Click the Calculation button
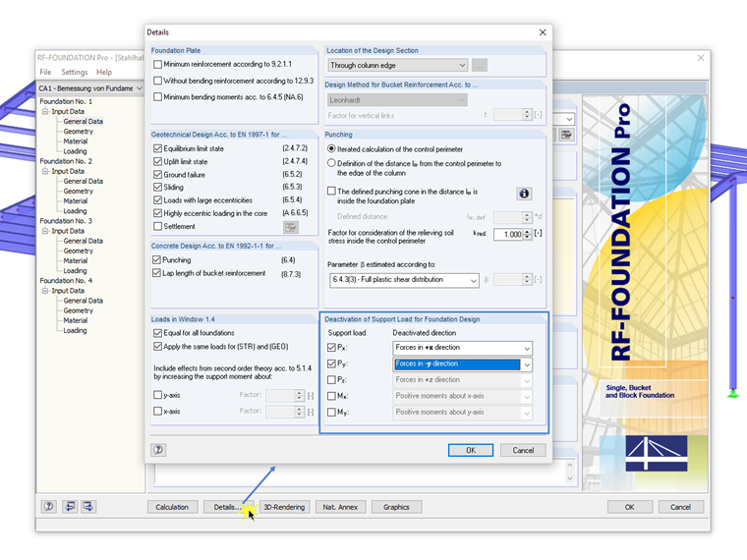Screen dimensions: 747x560 click(171, 507)
